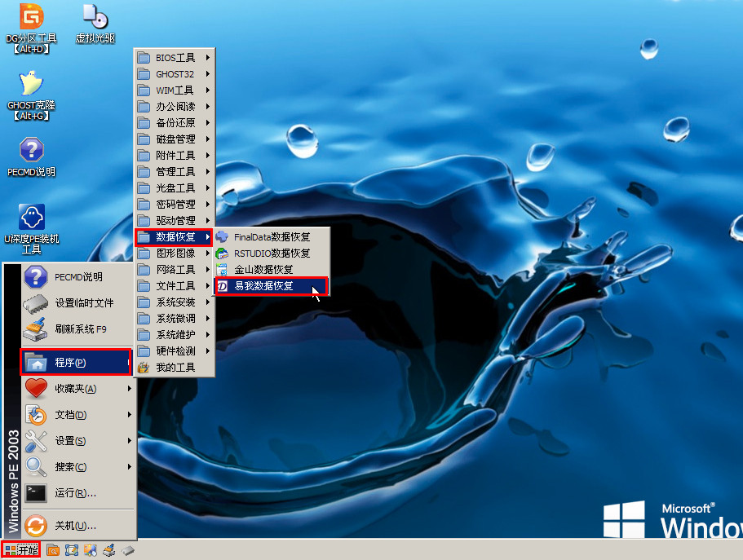
Task: Click the 刷新系统 F9 brush icon
Action: 36,329
